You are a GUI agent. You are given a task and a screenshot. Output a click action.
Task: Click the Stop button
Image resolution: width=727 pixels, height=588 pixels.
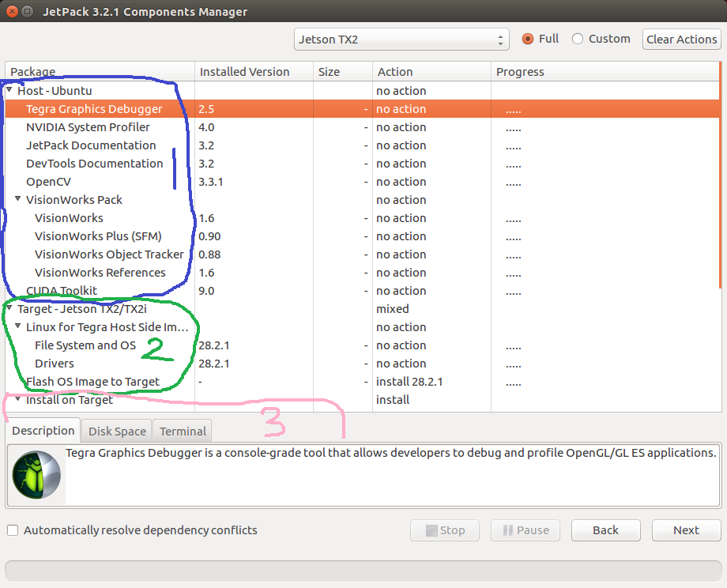tap(445, 530)
